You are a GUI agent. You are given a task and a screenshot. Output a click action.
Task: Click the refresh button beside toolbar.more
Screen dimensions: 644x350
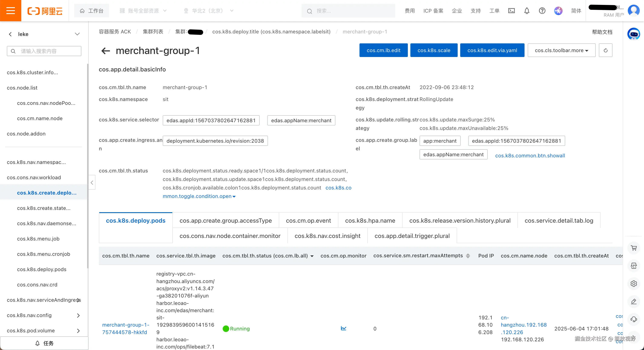605,50
